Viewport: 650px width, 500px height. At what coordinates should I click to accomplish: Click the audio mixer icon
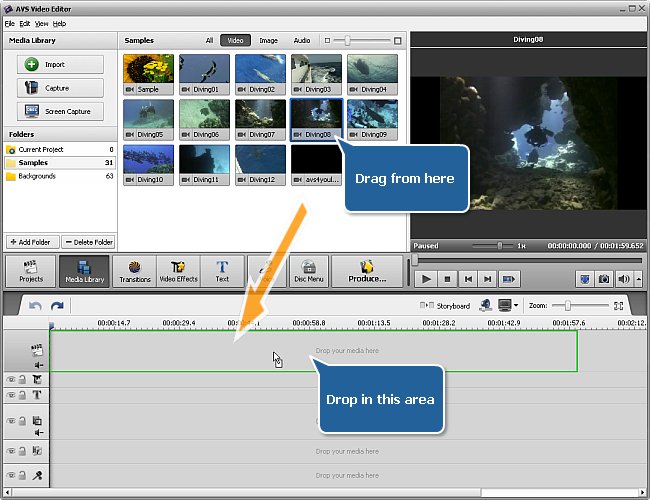click(x=485, y=306)
